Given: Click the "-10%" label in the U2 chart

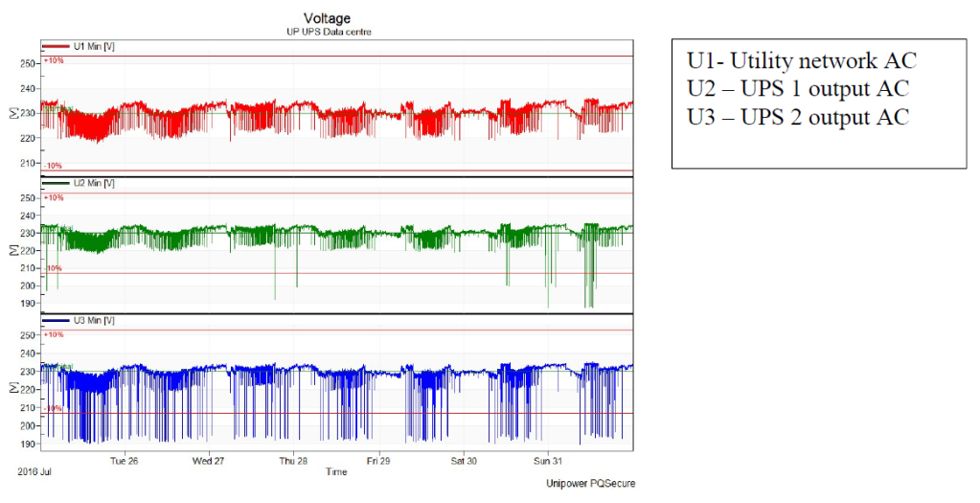Looking at the screenshot, I should pos(53,268).
